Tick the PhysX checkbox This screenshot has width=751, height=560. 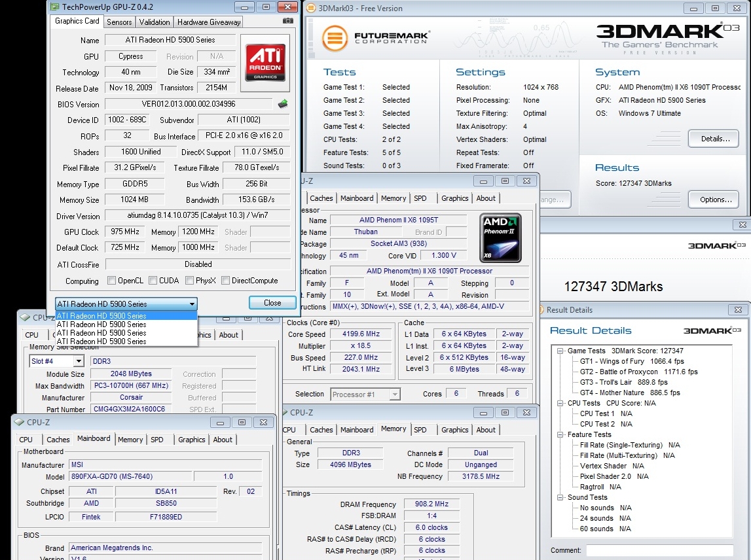tap(189, 281)
